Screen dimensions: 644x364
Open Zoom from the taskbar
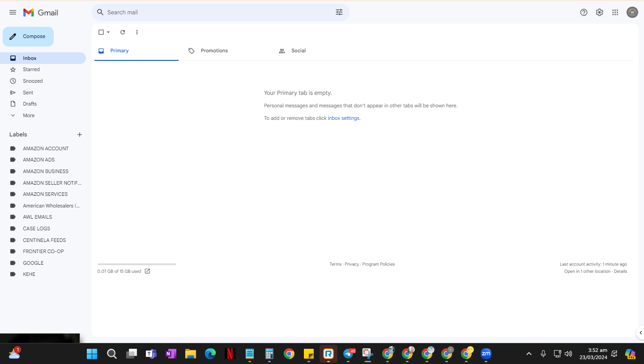486,354
